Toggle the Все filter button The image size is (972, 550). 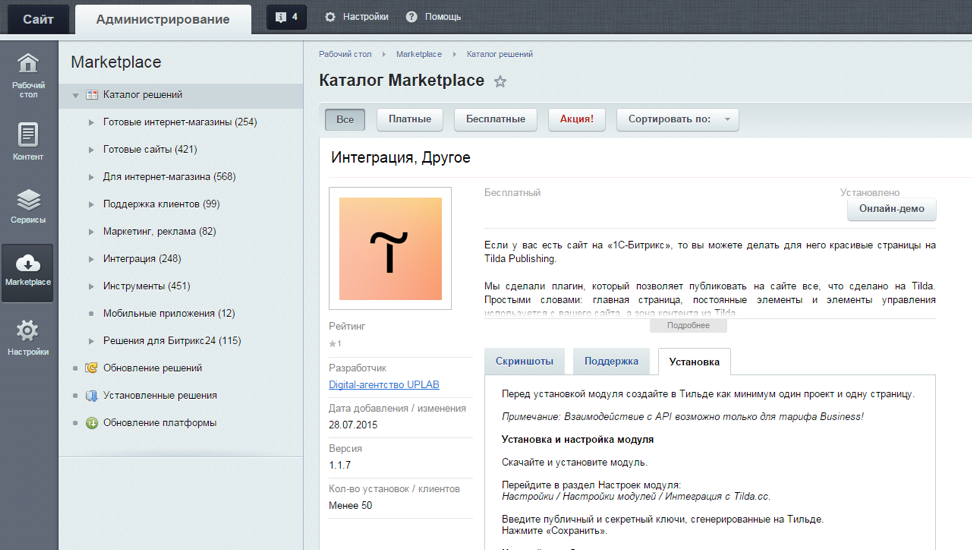pyautogui.click(x=345, y=119)
